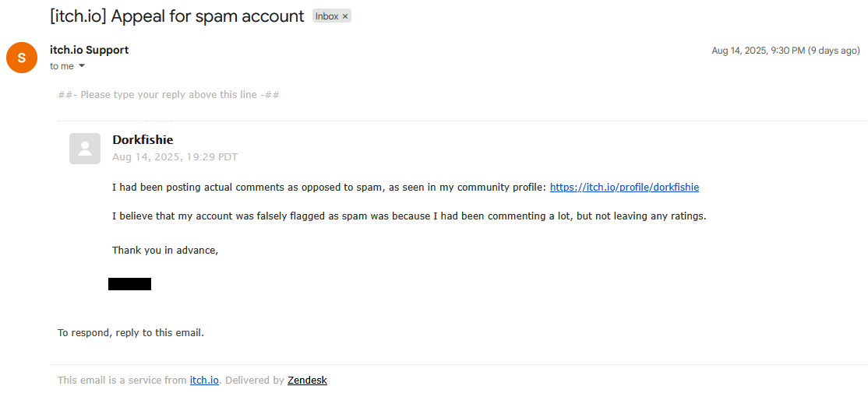Click the gray Dorkfishie profile placeholder avatar
Viewport: 868px width, 393px height.
coord(85,149)
